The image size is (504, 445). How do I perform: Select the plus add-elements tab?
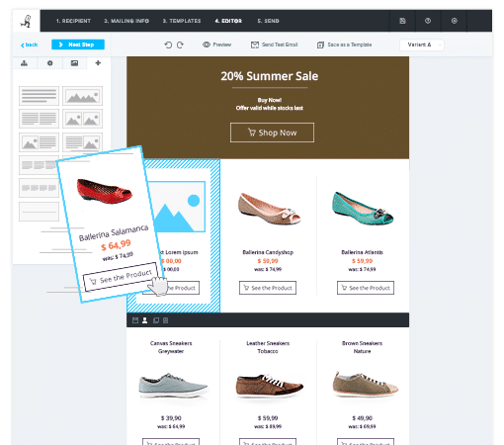[98, 63]
